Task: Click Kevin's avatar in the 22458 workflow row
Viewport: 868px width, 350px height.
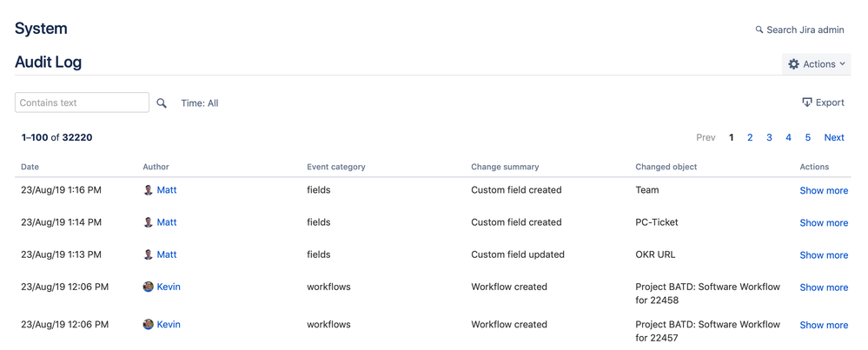Action: coord(149,287)
